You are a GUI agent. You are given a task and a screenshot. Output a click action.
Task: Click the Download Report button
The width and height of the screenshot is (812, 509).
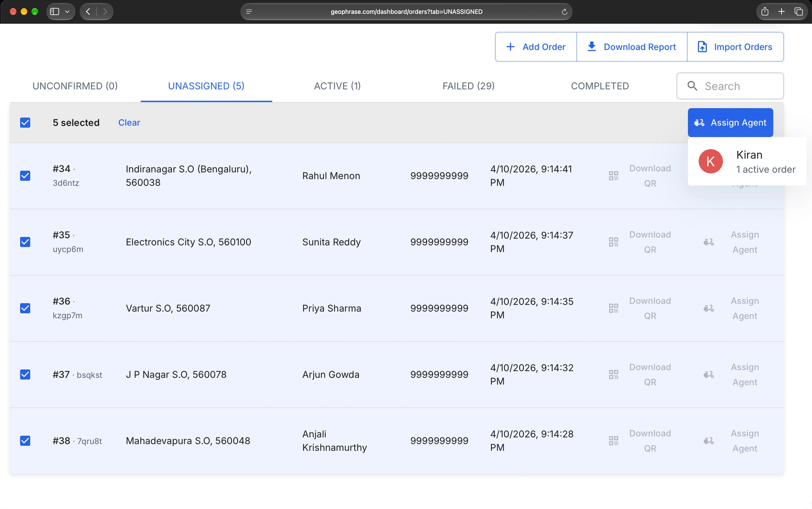click(x=632, y=47)
